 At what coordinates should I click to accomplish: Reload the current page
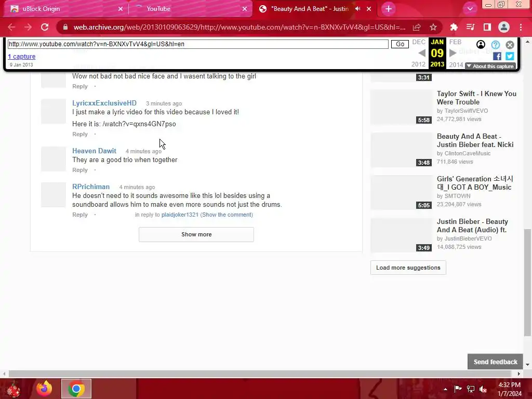click(x=45, y=27)
